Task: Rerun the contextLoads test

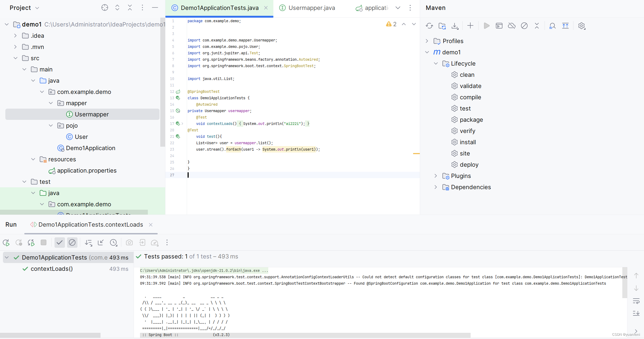Action: (6, 243)
